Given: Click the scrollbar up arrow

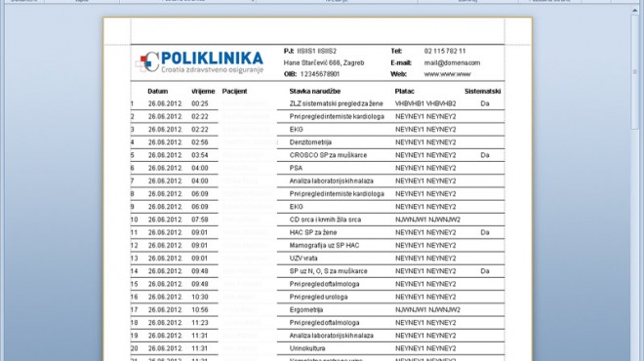Looking at the screenshot, I should [x=635, y=11].
